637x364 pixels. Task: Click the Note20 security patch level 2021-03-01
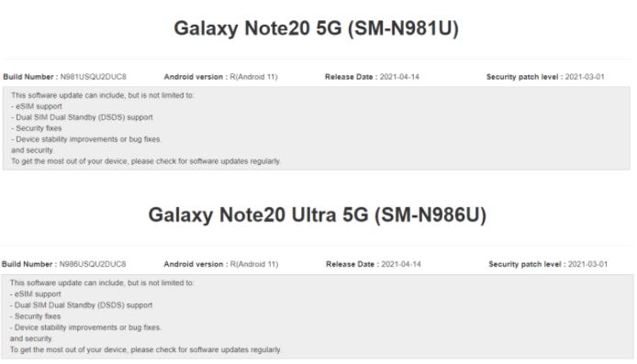pyautogui.click(x=585, y=77)
